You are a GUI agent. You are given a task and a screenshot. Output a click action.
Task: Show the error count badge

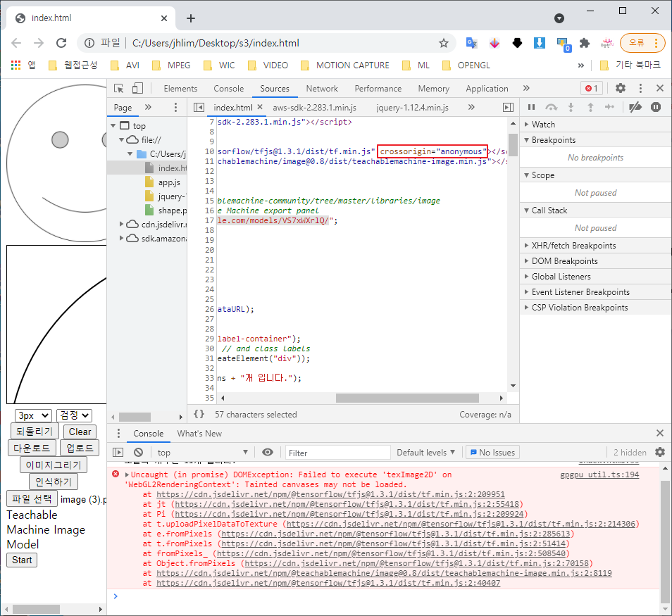click(592, 88)
